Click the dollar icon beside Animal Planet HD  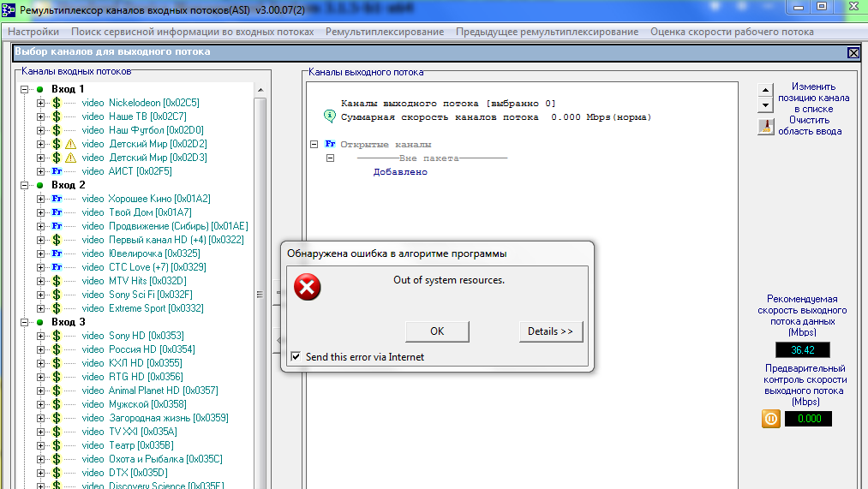57,391
